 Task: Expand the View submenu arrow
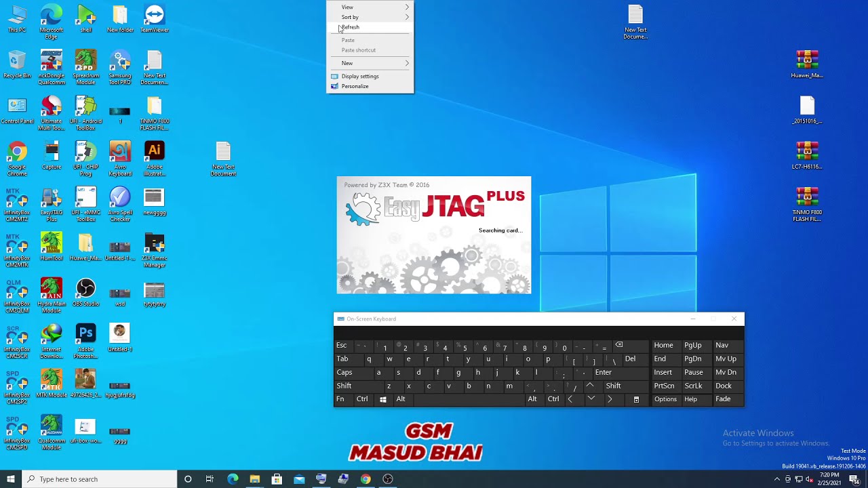pyautogui.click(x=407, y=7)
